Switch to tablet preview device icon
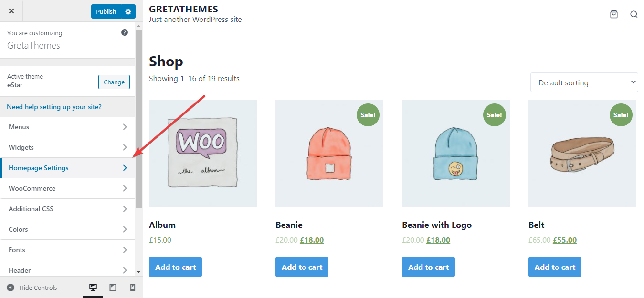644x298 pixels. 113,288
